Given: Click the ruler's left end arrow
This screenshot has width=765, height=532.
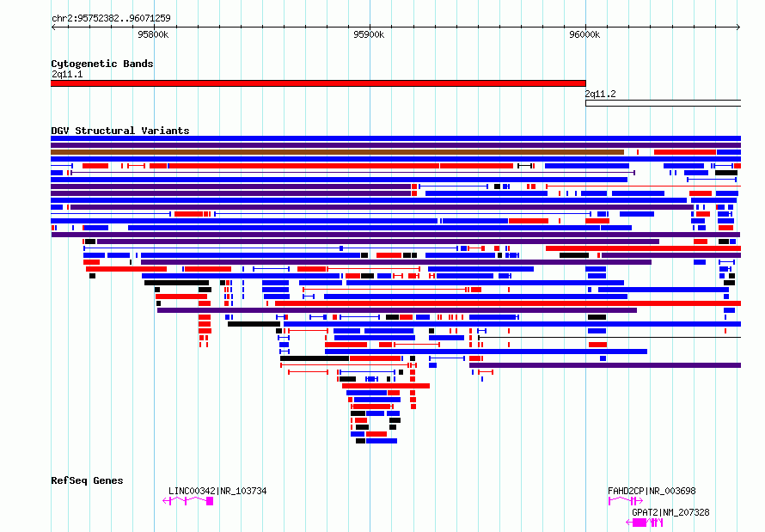Looking at the screenshot, I should (x=53, y=27).
